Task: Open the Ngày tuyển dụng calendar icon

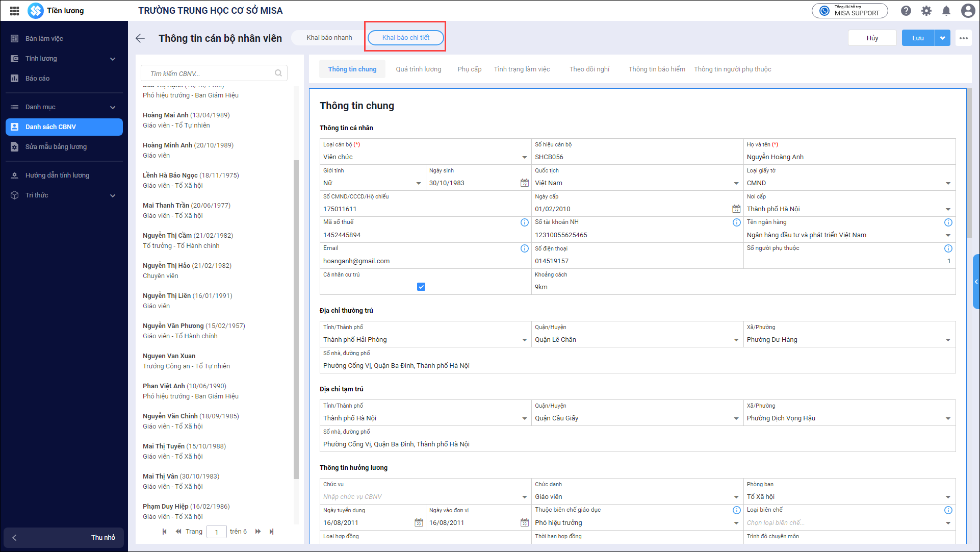Action: [419, 522]
